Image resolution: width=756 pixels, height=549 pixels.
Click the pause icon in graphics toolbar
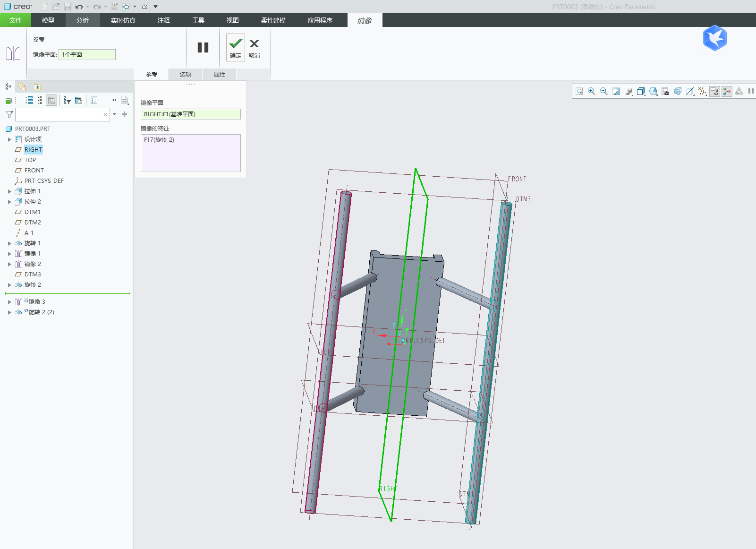751,91
